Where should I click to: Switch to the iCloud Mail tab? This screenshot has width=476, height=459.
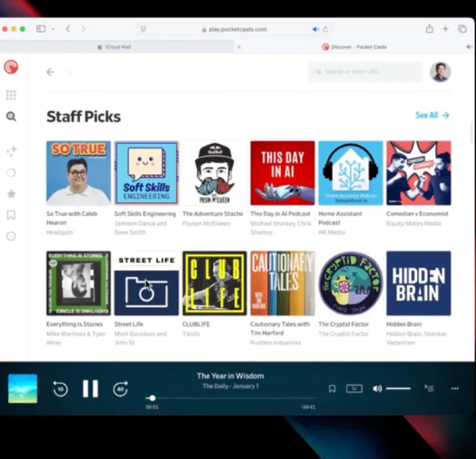117,47
